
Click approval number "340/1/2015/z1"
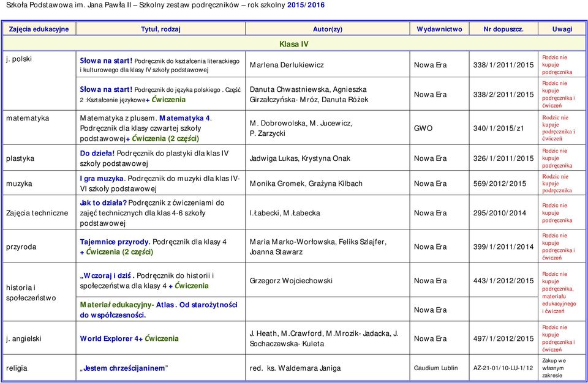click(499, 128)
